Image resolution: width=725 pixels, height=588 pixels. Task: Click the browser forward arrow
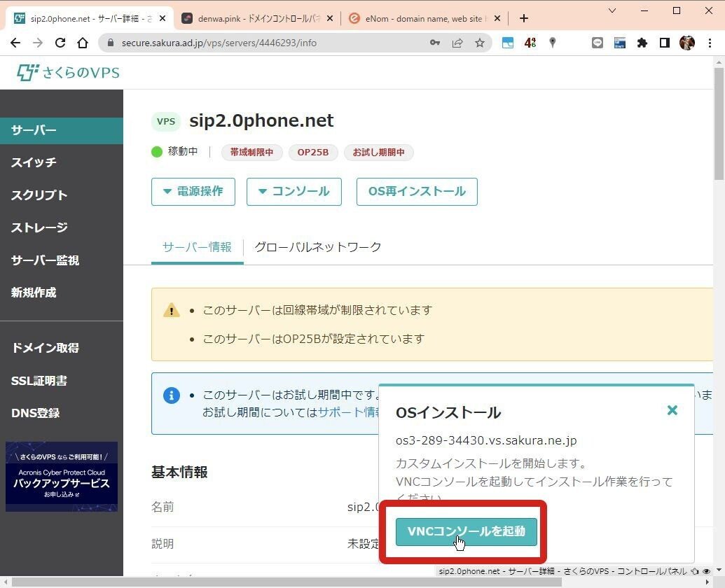38,43
